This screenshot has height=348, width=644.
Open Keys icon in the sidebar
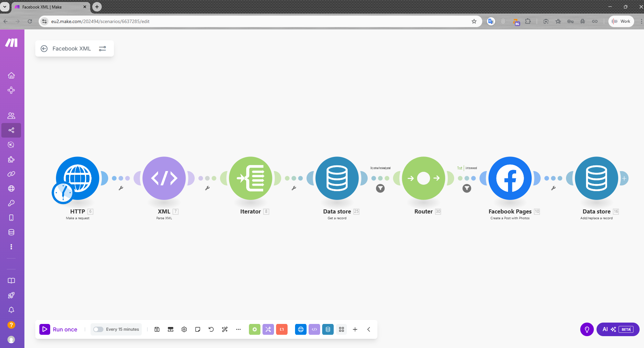point(11,203)
